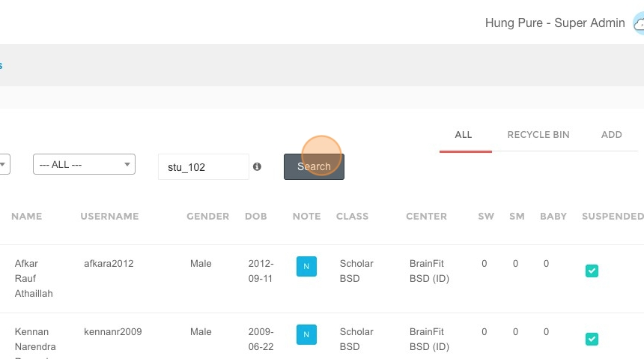Open note icon for Afkar Rauf Athaillah
The width and height of the screenshot is (644, 359).
click(306, 266)
